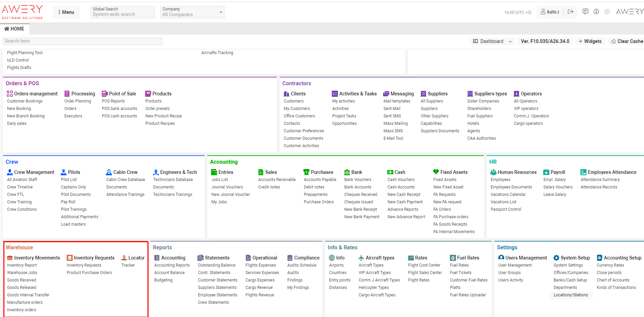The width and height of the screenshot is (644, 317).
Task: Click the Clear Cache button
Action: (627, 41)
